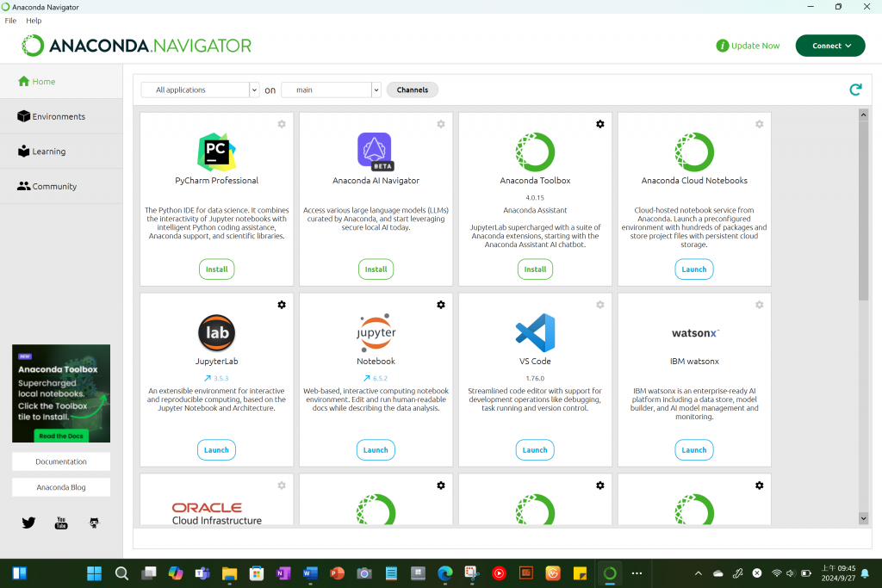Open Anaconda Toolbox tile gear options

(x=600, y=124)
